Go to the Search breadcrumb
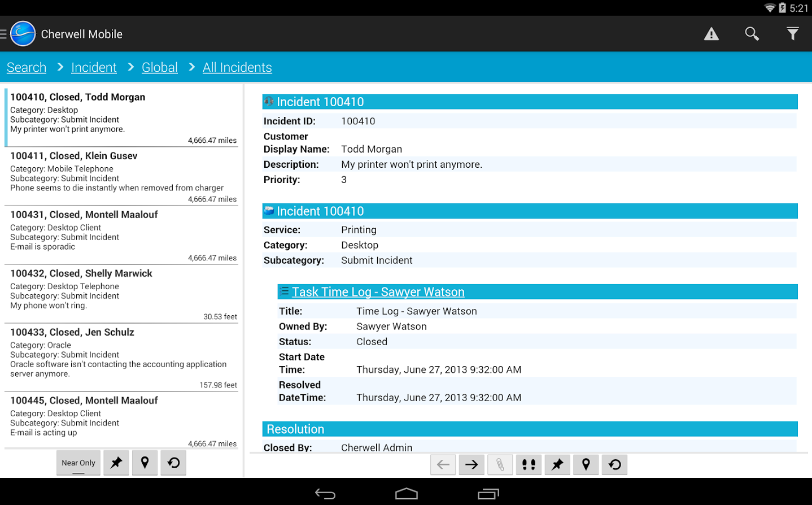Viewport: 812px width, 505px height. pos(27,67)
